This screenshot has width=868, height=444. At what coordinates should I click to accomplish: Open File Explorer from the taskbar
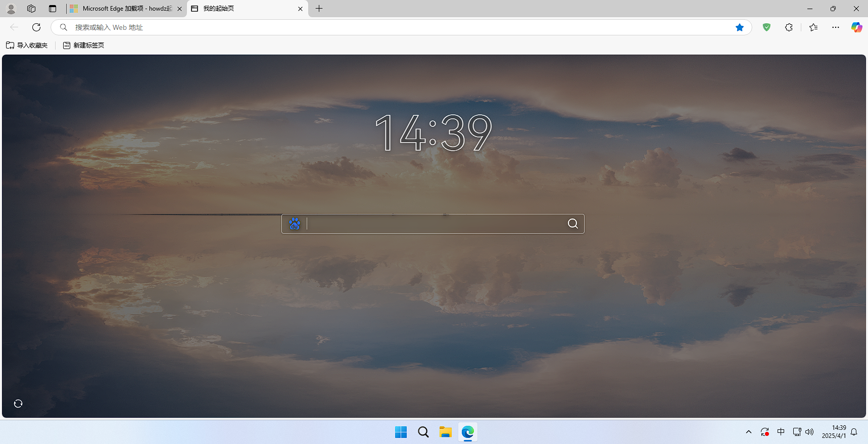tap(445, 432)
